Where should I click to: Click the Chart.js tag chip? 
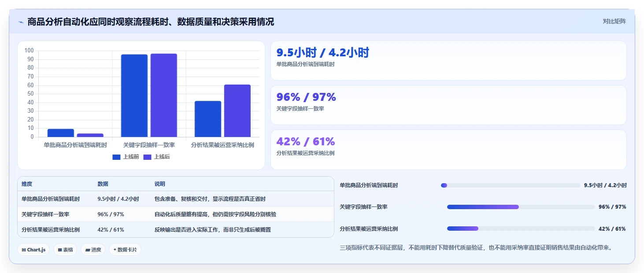coord(33,250)
